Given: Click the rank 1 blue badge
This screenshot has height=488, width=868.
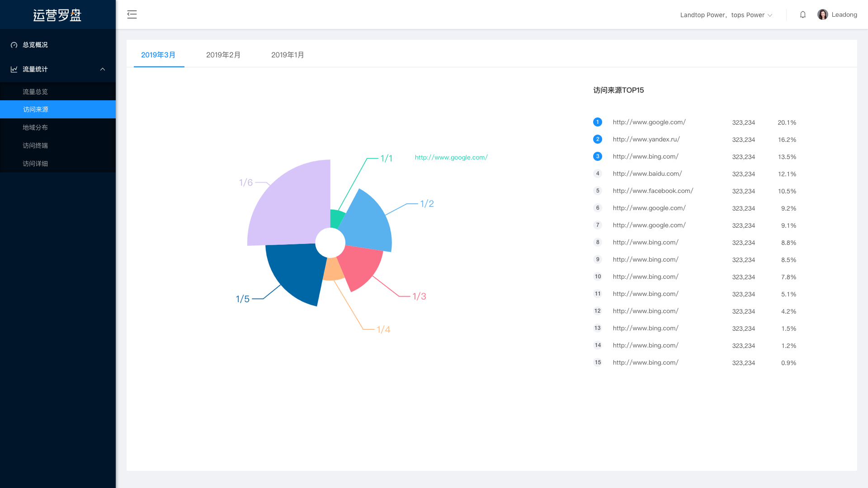Looking at the screenshot, I should pyautogui.click(x=597, y=122).
